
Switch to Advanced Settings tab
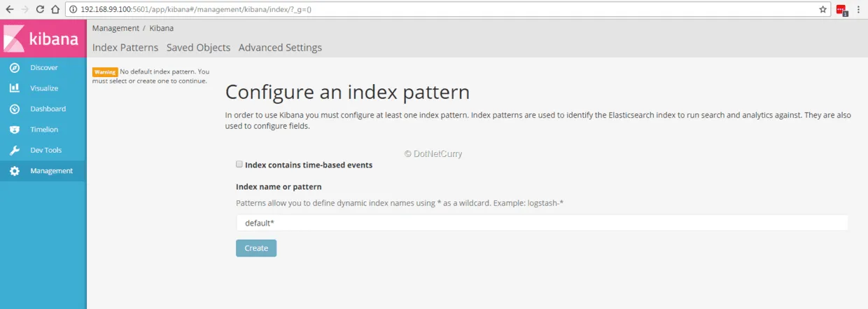point(280,48)
